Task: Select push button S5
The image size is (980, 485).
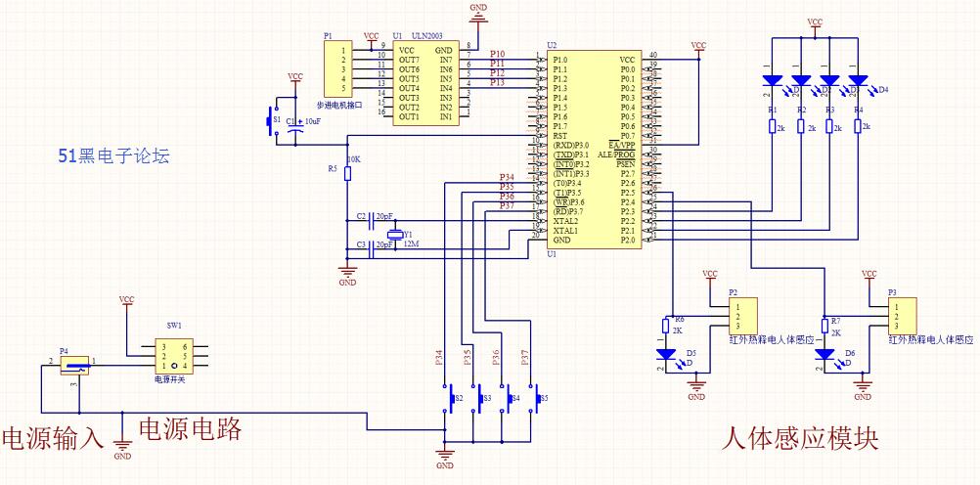Action: point(534,399)
